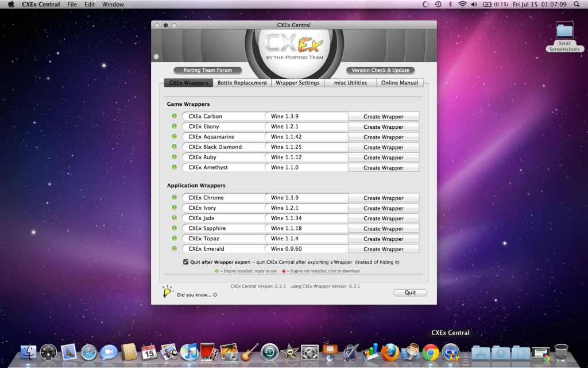Click the arrow icon after Did you know
588x368 pixels.
[x=215, y=295]
